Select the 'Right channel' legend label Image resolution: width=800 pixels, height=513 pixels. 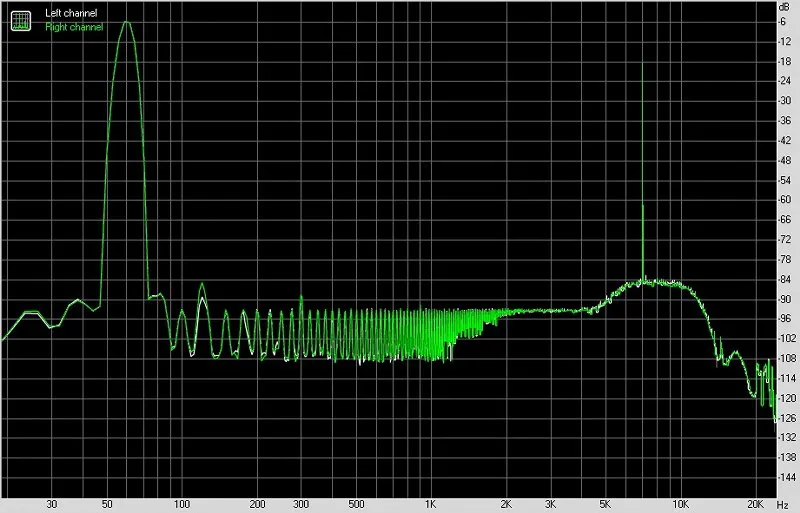click(74, 27)
